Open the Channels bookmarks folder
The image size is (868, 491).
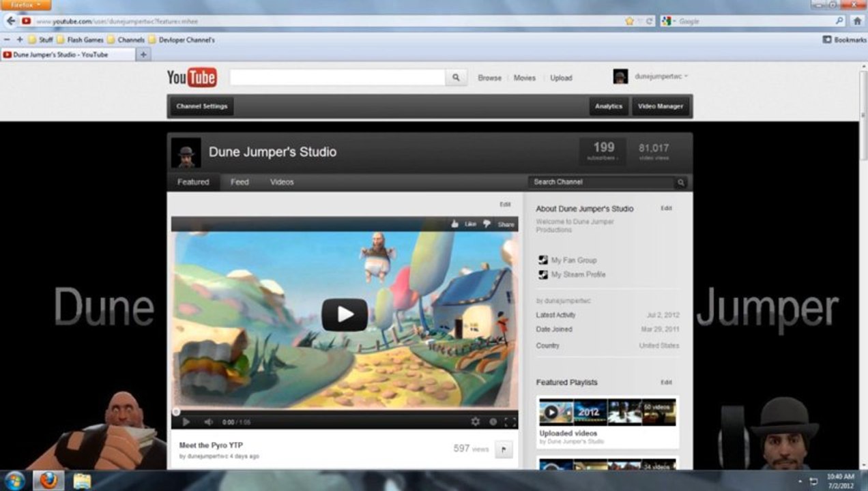click(126, 40)
